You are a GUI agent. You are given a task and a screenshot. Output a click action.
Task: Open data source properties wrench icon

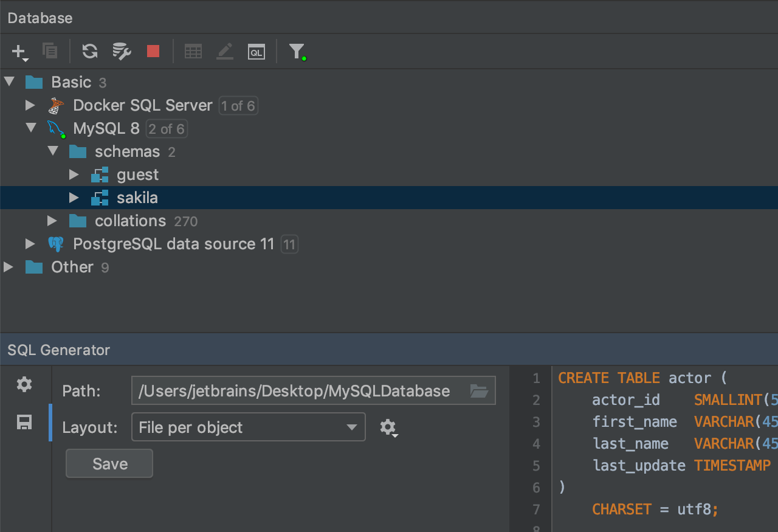(x=122, y=51)
